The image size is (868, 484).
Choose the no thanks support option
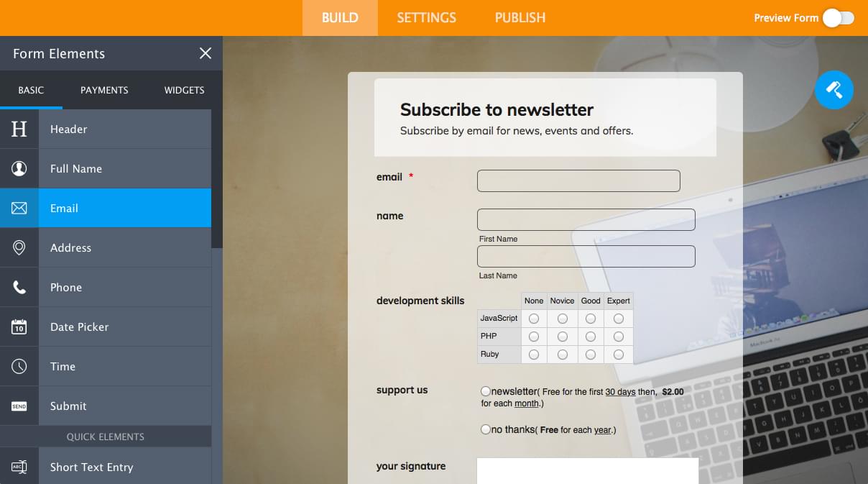tap(486, 429)
